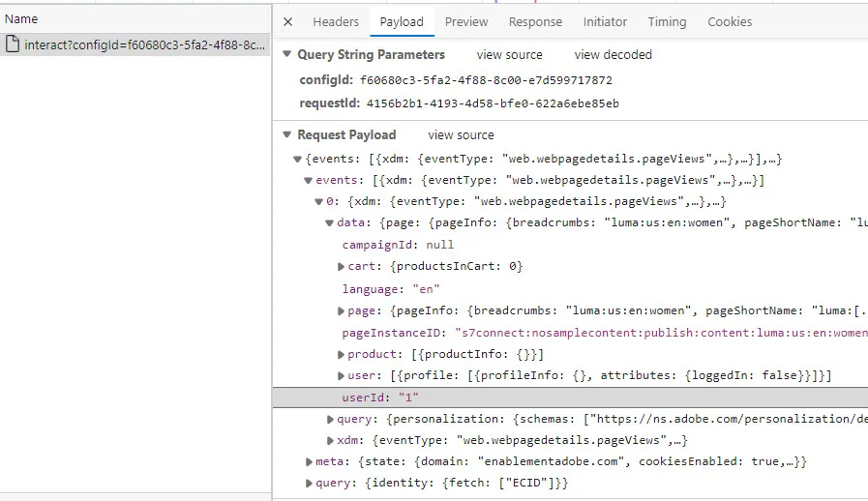Expand the query personalization node

(330, 420)
